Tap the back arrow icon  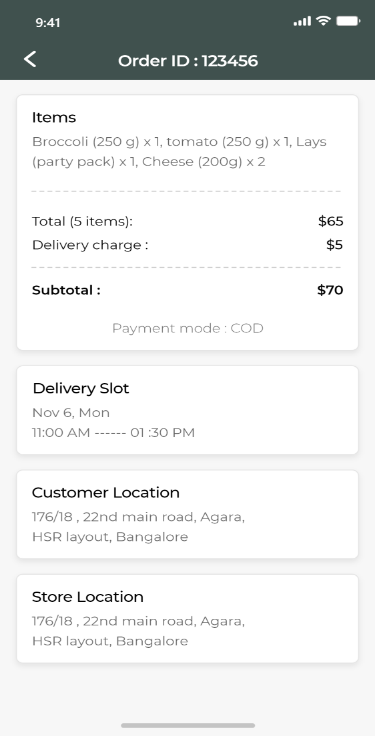coord(30,60)
